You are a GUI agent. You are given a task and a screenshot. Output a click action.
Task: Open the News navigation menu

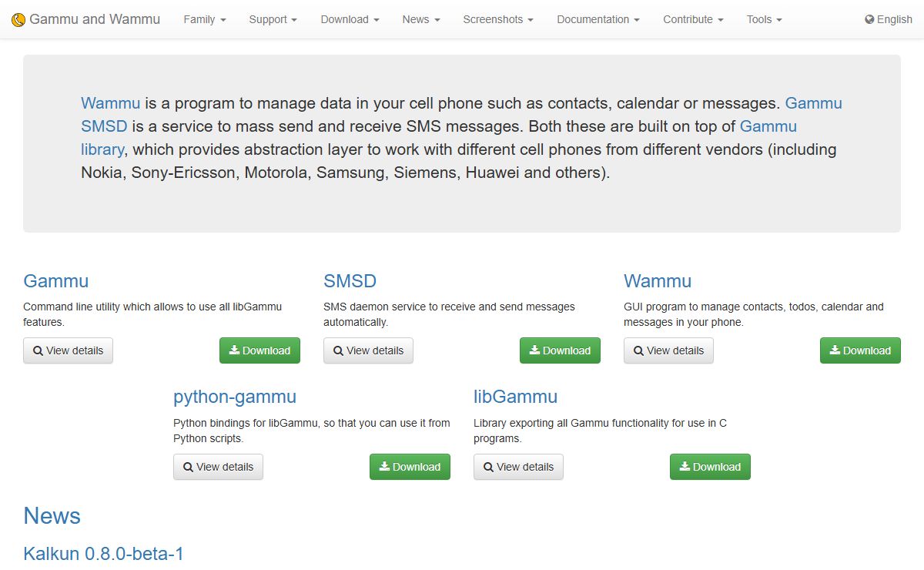tap(421, 19)
